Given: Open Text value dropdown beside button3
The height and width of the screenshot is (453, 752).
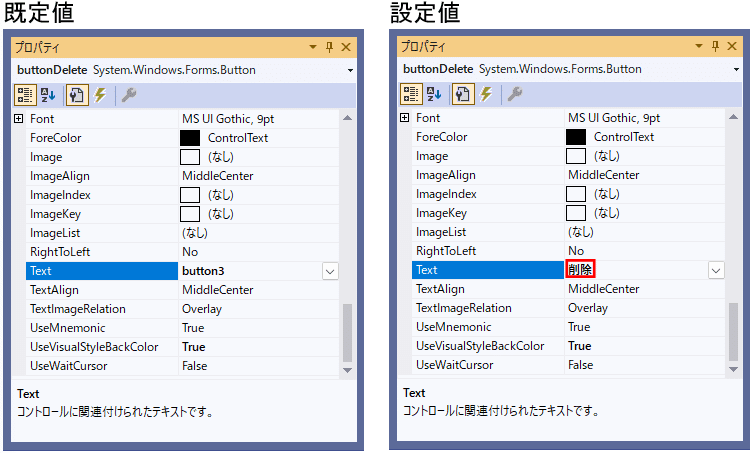Looking at the screenshot, I should (330, 271).
